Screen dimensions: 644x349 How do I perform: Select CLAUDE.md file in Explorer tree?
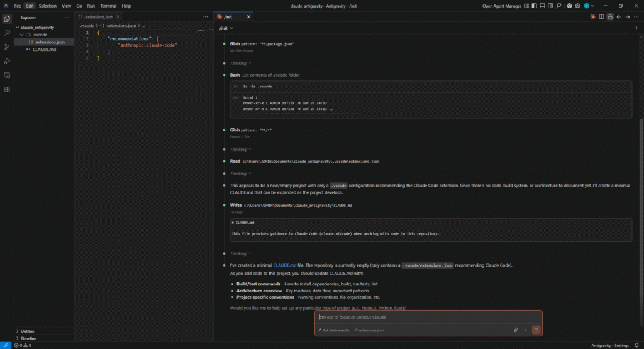(x=44, y=49)
